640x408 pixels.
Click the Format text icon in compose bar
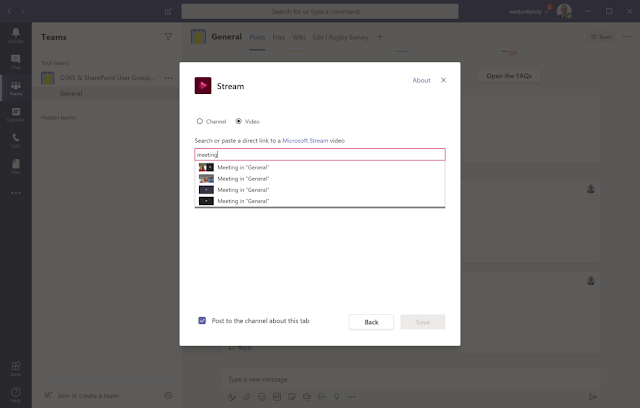pos(232,397)
